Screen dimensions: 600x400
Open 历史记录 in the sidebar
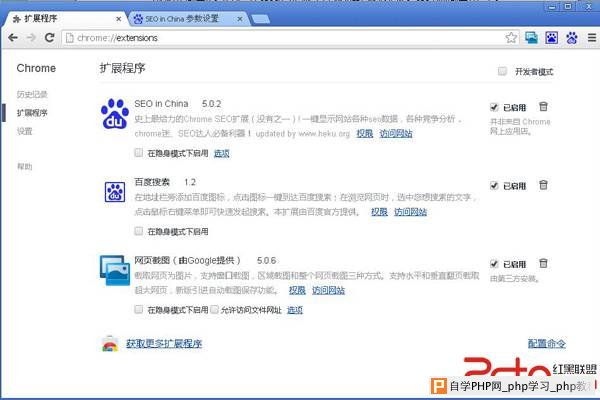[32, 94]
